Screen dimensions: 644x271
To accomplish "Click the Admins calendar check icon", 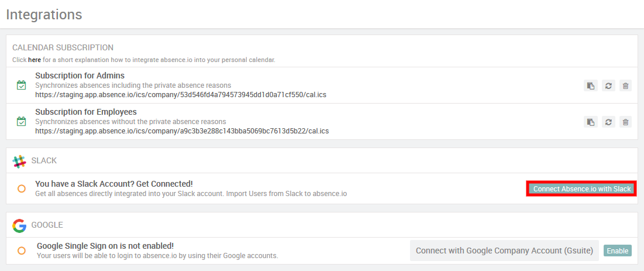I will 22,85.
